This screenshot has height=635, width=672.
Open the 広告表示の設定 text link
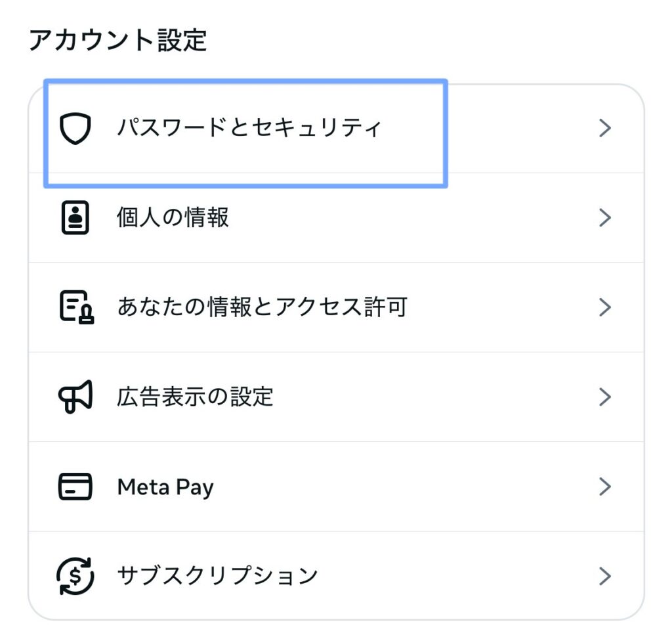click(x=195, y=397)
